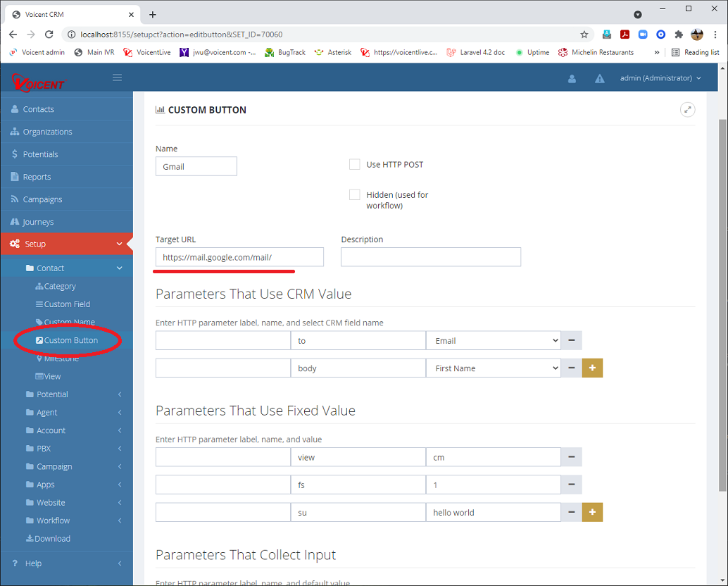Click into the Target URL field
Image resolution: width=728 pixels, height=586 pixels.
(239, 257)
